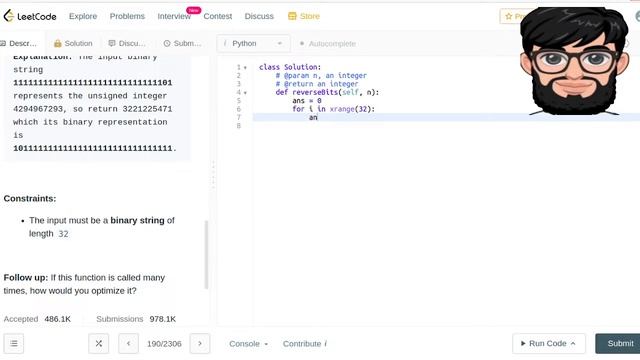
Task: Open the problem list icon
Action: tap(14, 344)
